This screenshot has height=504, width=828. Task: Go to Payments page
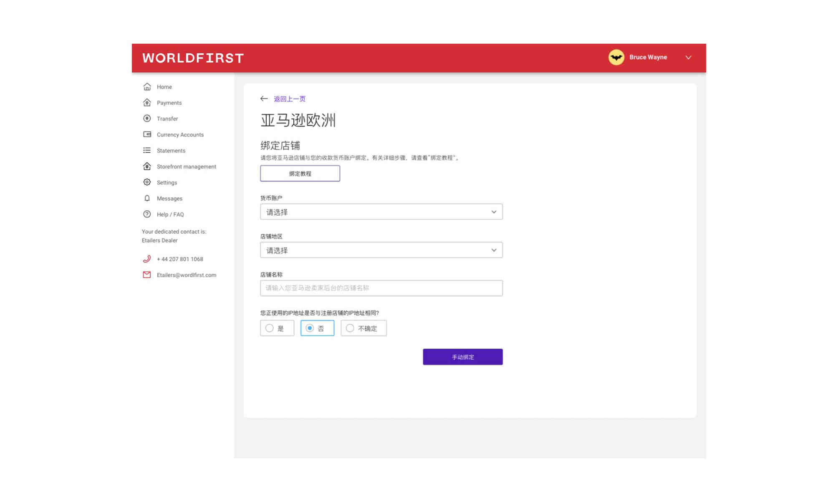click(x=169, y=103)
